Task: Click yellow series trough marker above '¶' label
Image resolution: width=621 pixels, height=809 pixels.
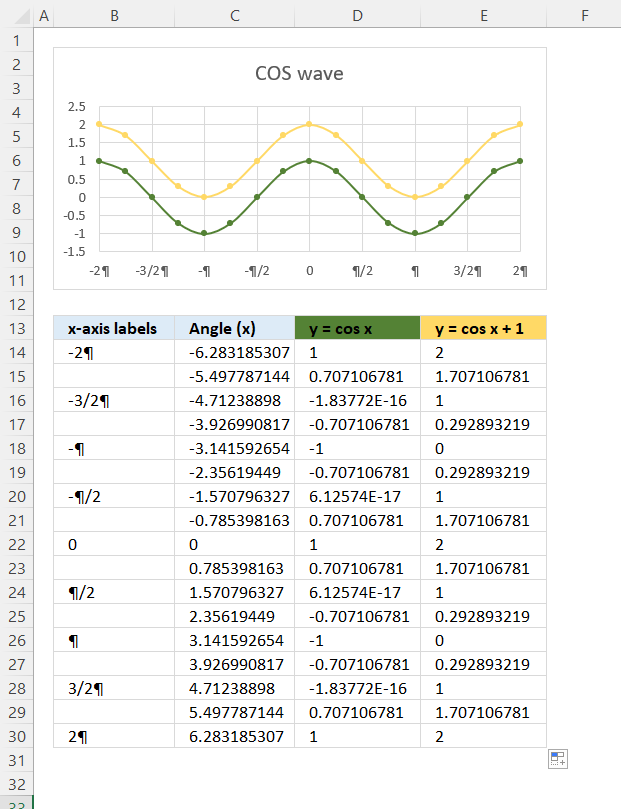Action: [415, 197]
